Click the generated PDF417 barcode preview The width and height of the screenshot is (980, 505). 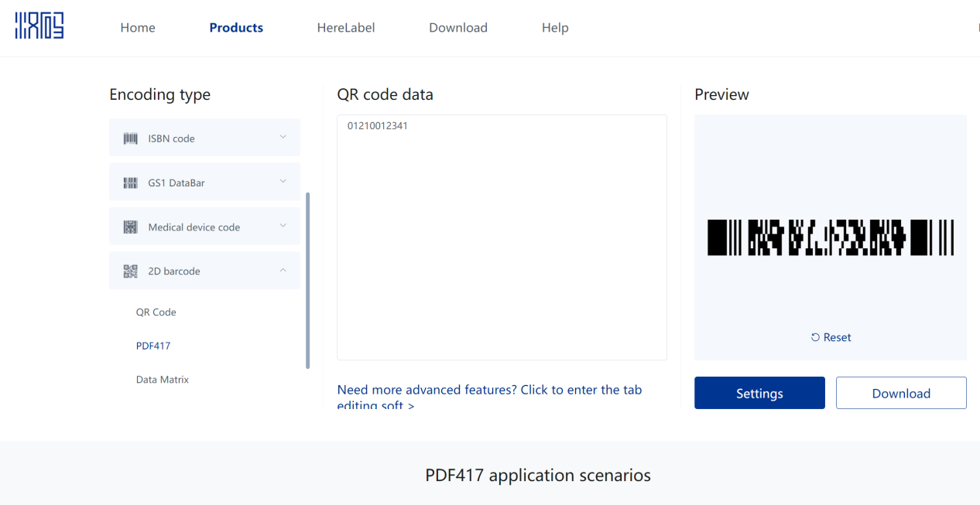pos(831,237)
